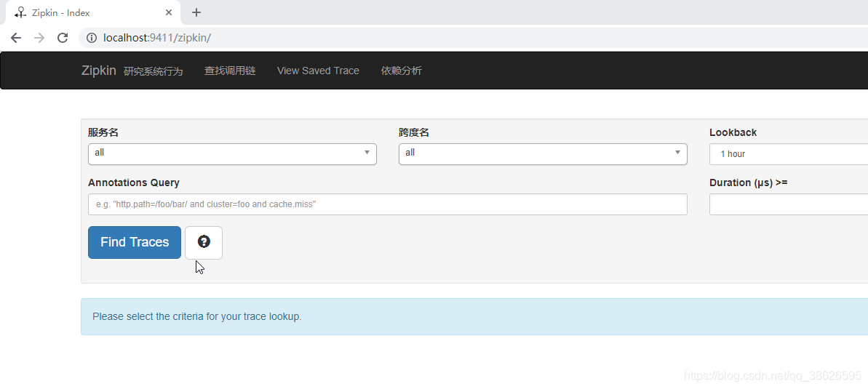Click the Annotations Query label
The width and height of the screenshot is (868, 389).
pyautogui.click(x=133, y=183)
